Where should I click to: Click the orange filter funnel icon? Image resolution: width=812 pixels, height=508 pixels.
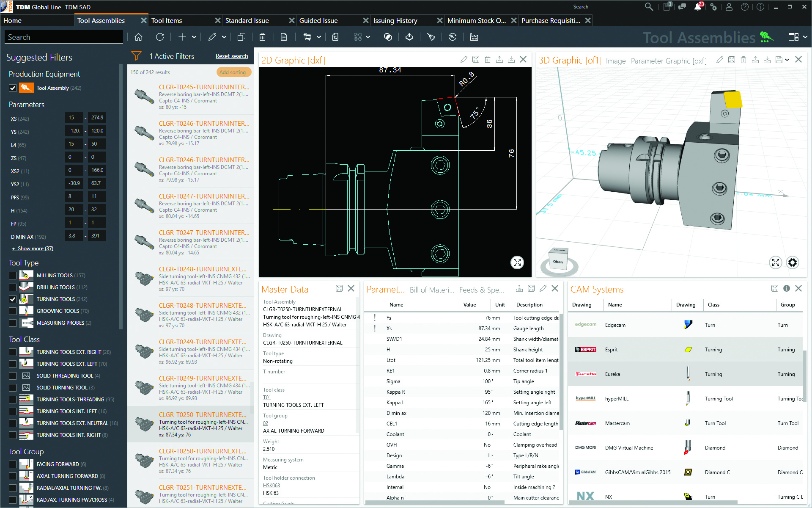tap(136, 56)
